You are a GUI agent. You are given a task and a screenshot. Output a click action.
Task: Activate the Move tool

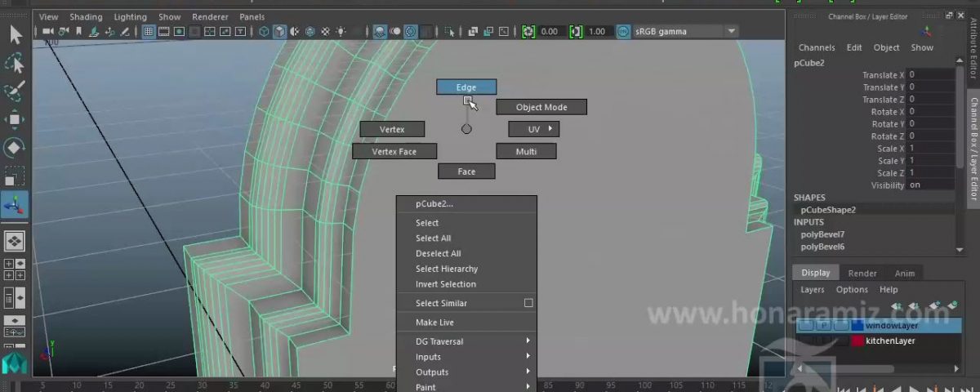pos(15,119)
